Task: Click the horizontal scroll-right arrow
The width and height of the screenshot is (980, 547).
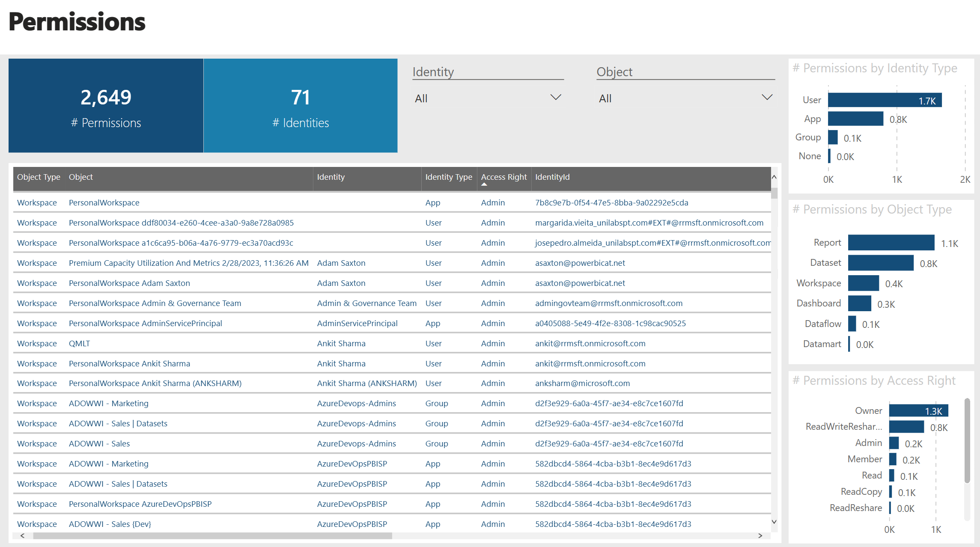Action: [760, 535]
